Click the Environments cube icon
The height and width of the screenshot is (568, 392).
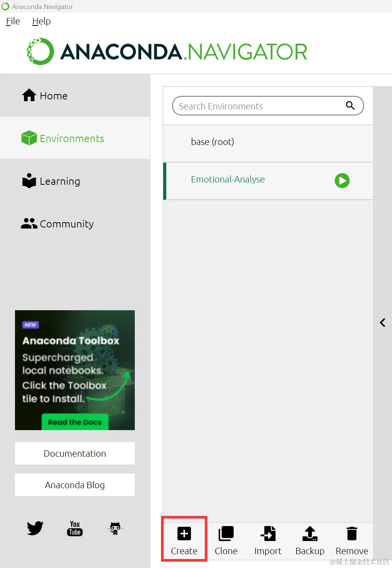(29, 138)
